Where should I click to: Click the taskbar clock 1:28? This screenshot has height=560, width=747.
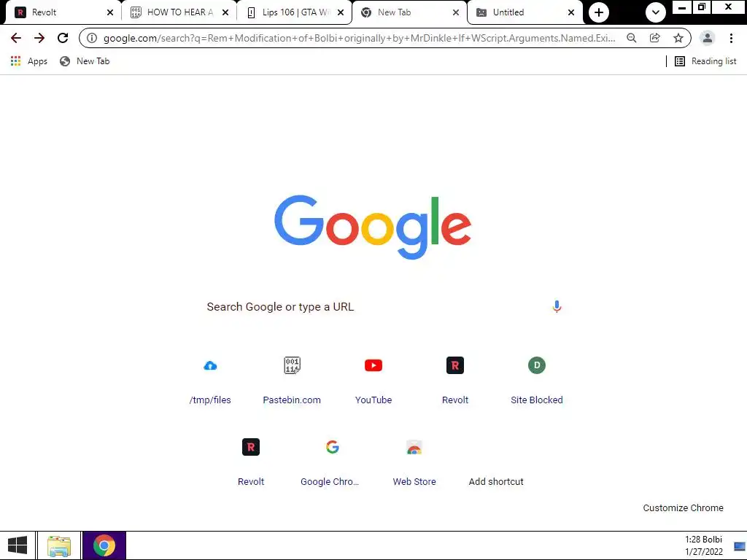click(704, 545)
